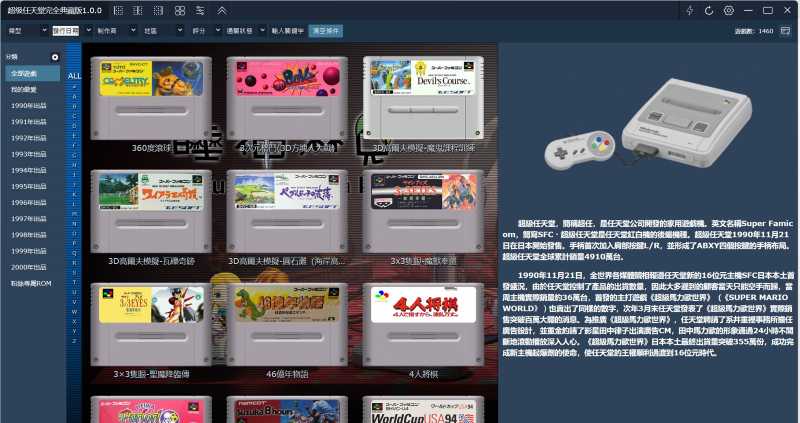Screen dimensions: 800x423
Task: Select 1996年出品 category
Action: click(33, 203)
